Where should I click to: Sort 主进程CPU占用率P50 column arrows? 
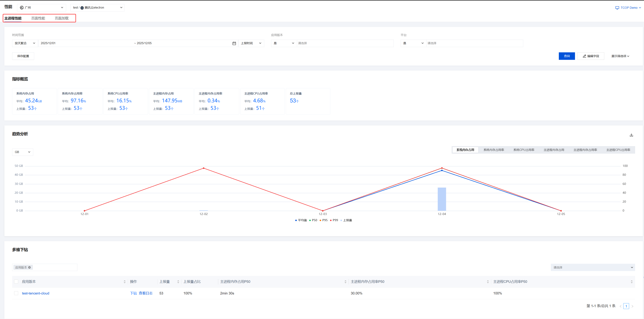click(631, 282)
